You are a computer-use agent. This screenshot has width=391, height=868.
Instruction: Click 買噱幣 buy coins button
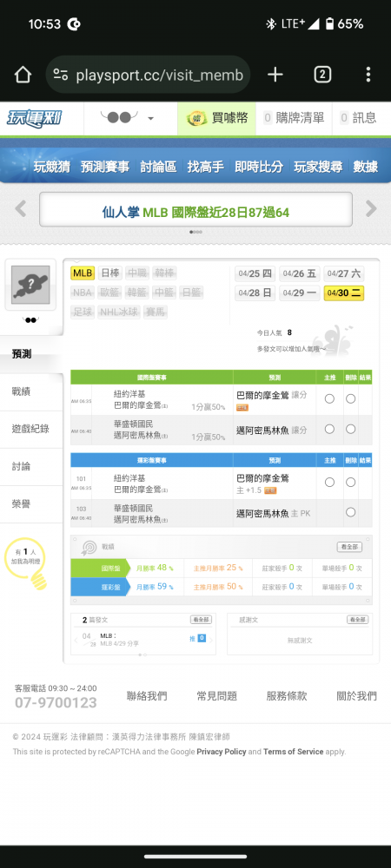pos(216,118)
